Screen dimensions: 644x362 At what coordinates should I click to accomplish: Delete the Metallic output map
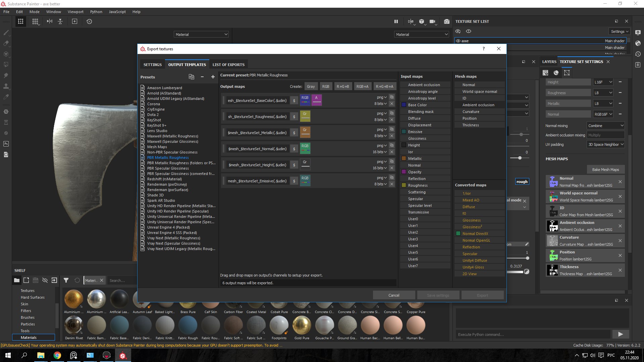[x=392, y=136]
